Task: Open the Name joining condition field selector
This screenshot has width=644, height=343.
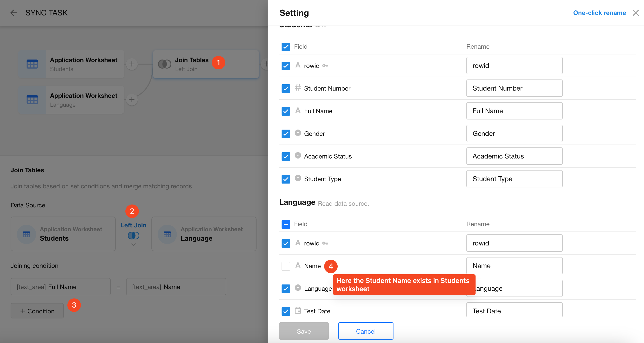Action: pos(176,287)
